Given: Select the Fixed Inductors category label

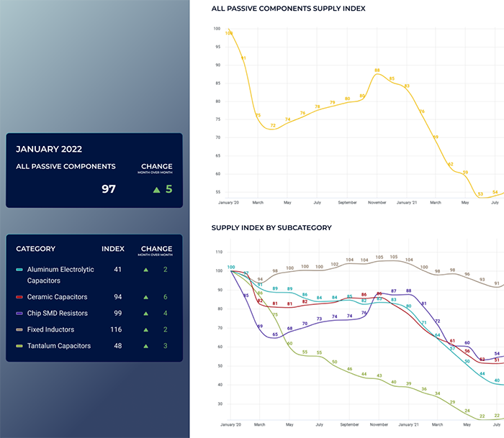Looking at the screenshot, I should [x=50, y=330].
